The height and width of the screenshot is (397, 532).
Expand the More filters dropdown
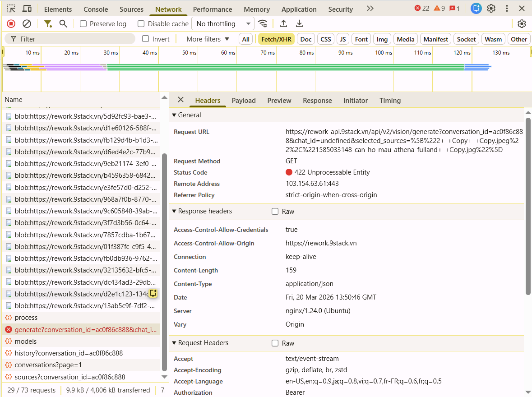(x=208, y=39)
